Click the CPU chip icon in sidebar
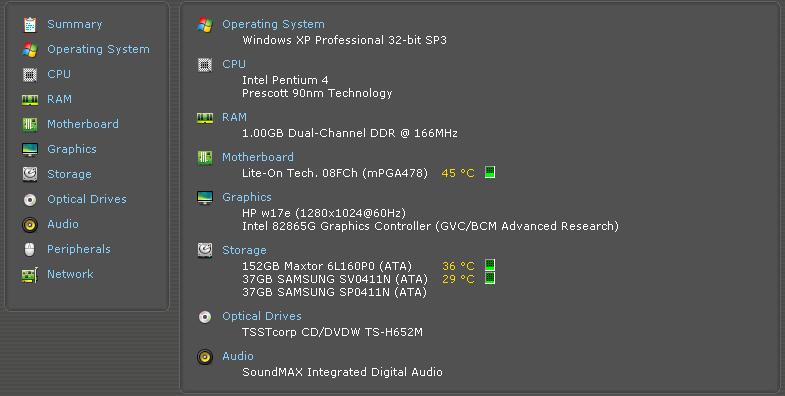The height and width of the screenshot is (396, 785). (30, 75)
